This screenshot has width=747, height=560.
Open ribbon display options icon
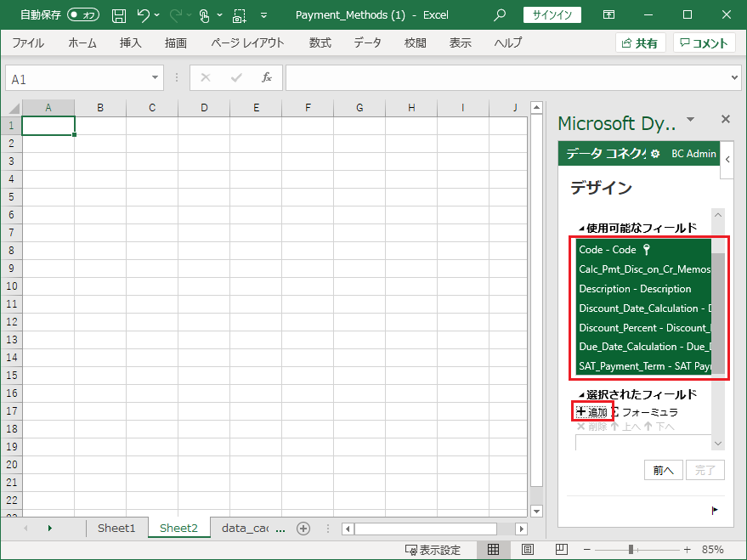[608, 14]
